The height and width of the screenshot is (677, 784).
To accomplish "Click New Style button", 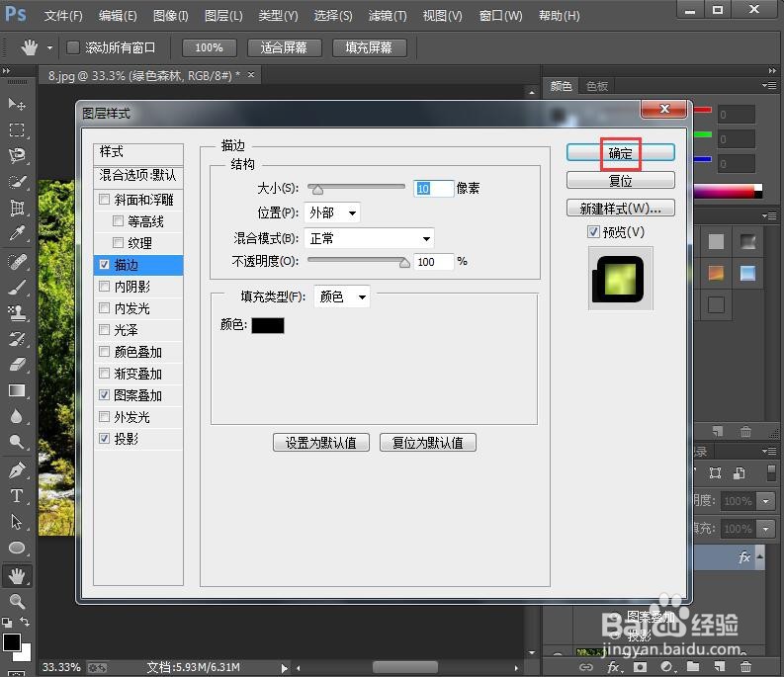I will tap(621, 208).
